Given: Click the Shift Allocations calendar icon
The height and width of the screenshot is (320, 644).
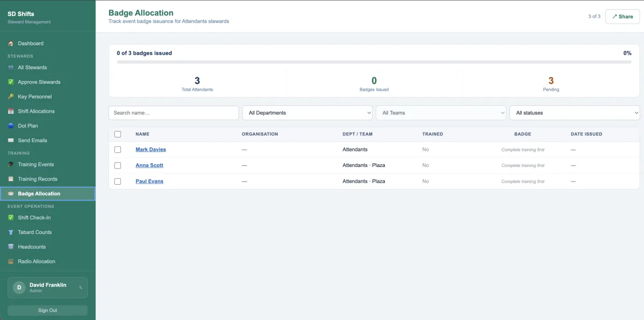Looking at the screenshot, I should 11,111.
